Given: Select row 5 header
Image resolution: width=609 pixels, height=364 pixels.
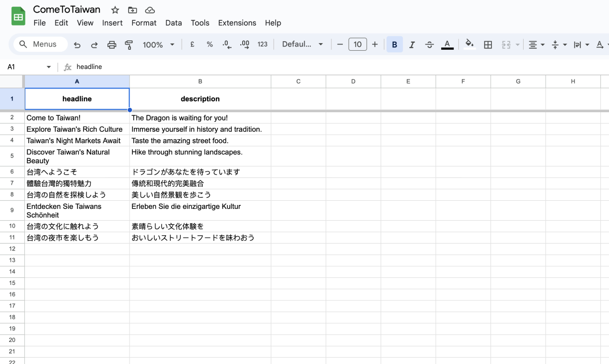Looking at the screenshot, I should click(12, 156).
